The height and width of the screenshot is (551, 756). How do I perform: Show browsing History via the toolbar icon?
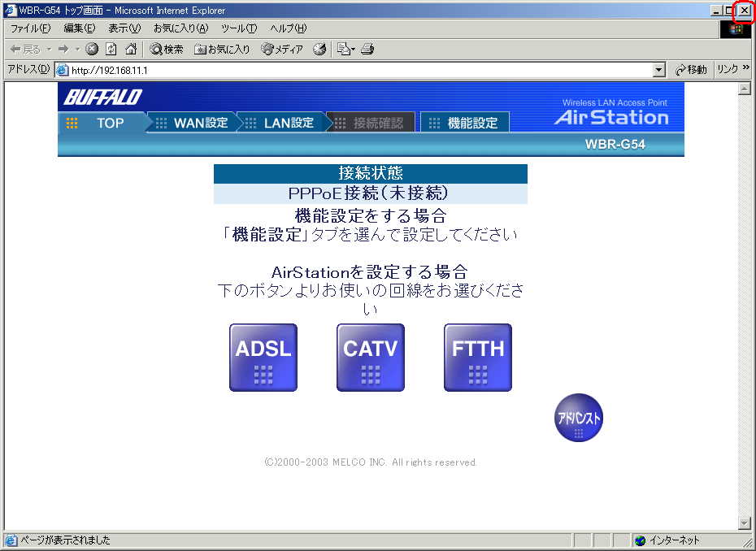click(319, 49)
